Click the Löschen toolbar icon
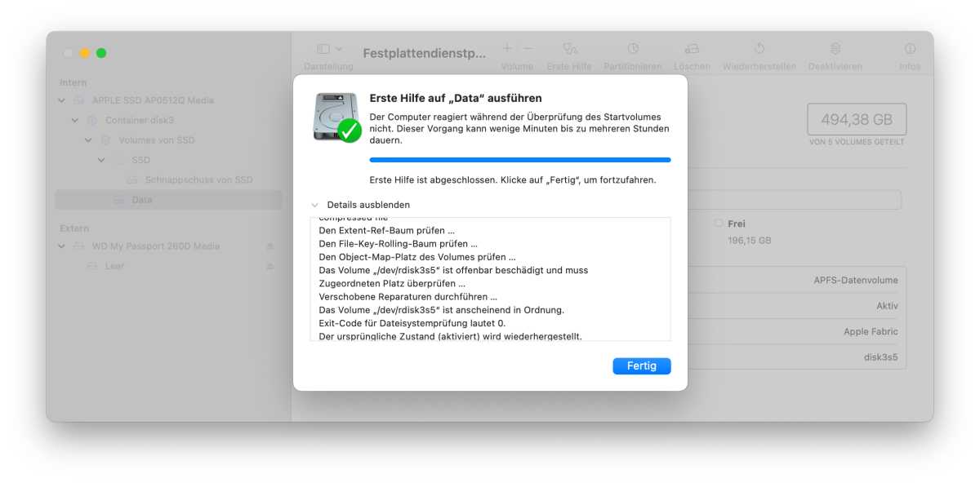The height and width of the screenshot is (483, 980). (692, 49)
